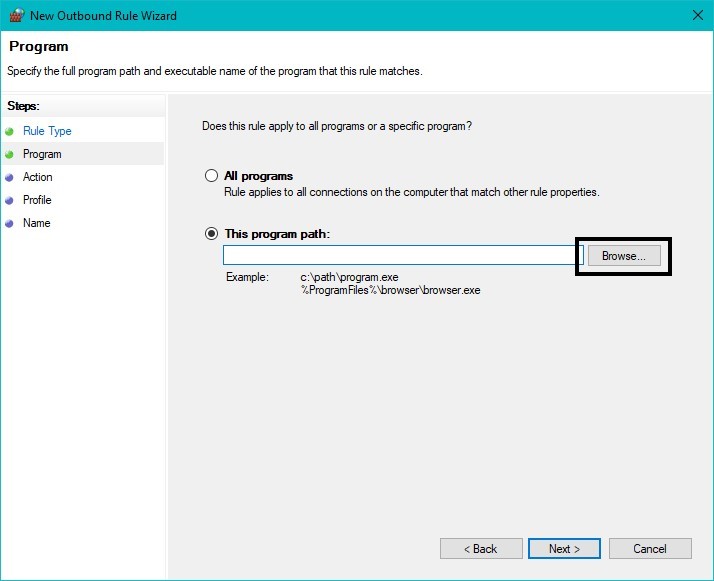Cancel the outbound rule wizard
Viewport: 714px width, 581px height.
[650, 549]
